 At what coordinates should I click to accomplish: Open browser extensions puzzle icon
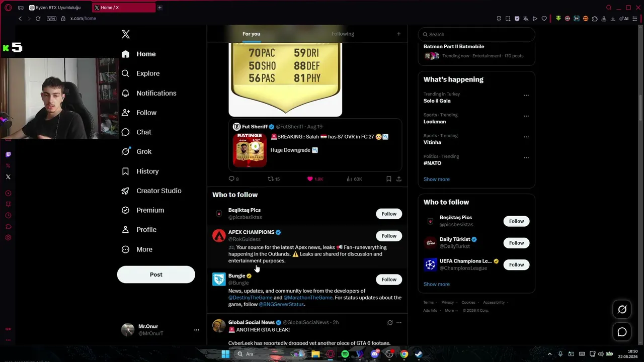point(595,19)
